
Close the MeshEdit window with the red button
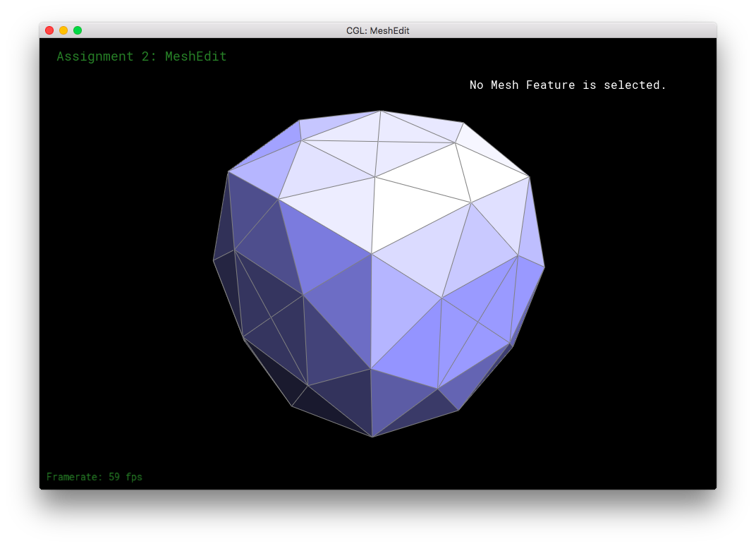(x=49, y=30)
